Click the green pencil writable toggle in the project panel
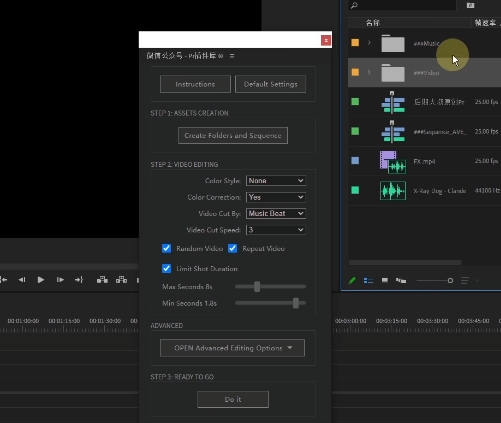This screenshot has height=423, width=501. point(352,281)
